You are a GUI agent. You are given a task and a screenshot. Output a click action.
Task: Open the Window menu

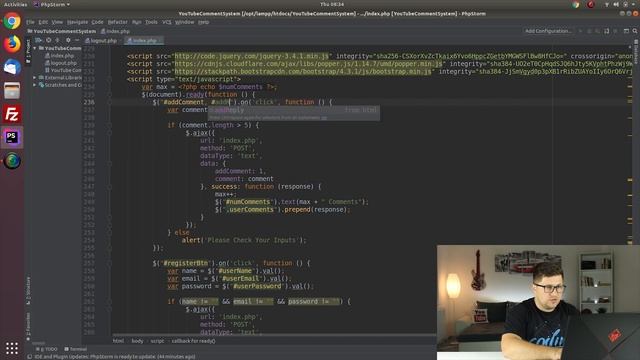(184, 22)
